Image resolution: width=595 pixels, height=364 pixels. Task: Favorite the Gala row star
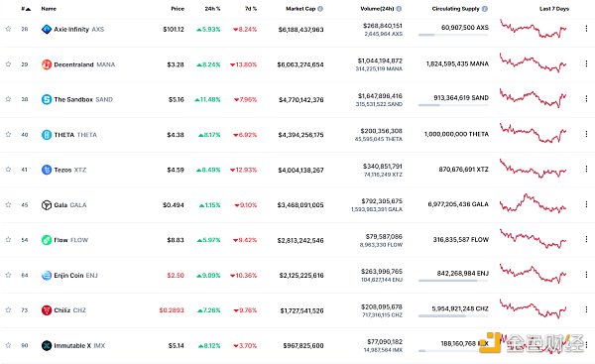[8, 204]
